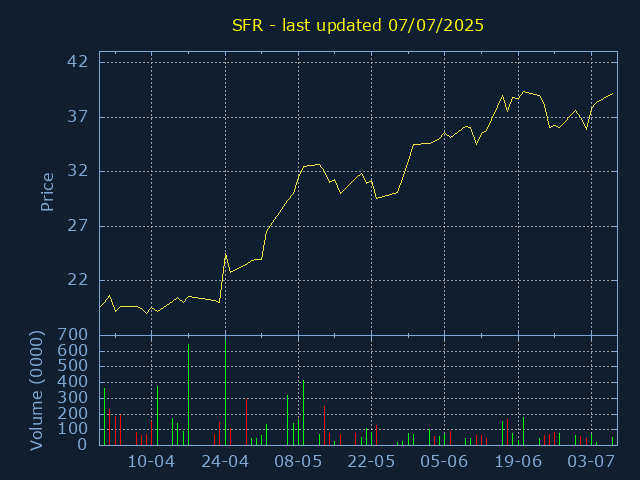Click the volume axis label 100

[73, 429]
